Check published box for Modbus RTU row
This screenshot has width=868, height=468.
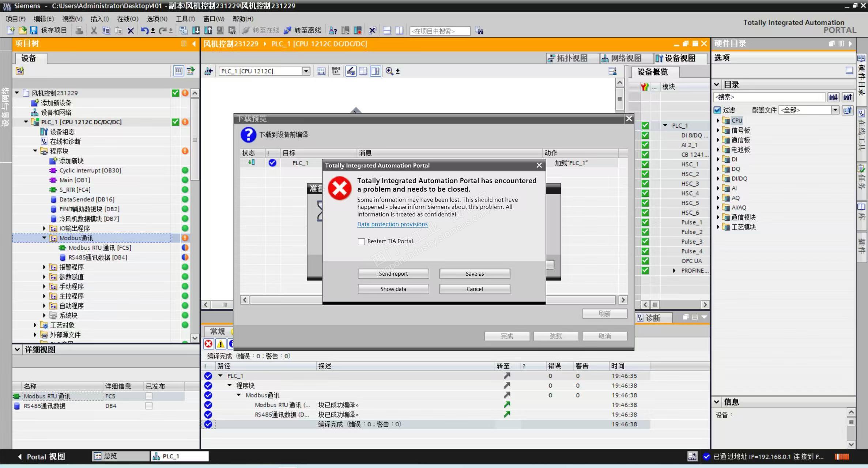click(149, 396)
